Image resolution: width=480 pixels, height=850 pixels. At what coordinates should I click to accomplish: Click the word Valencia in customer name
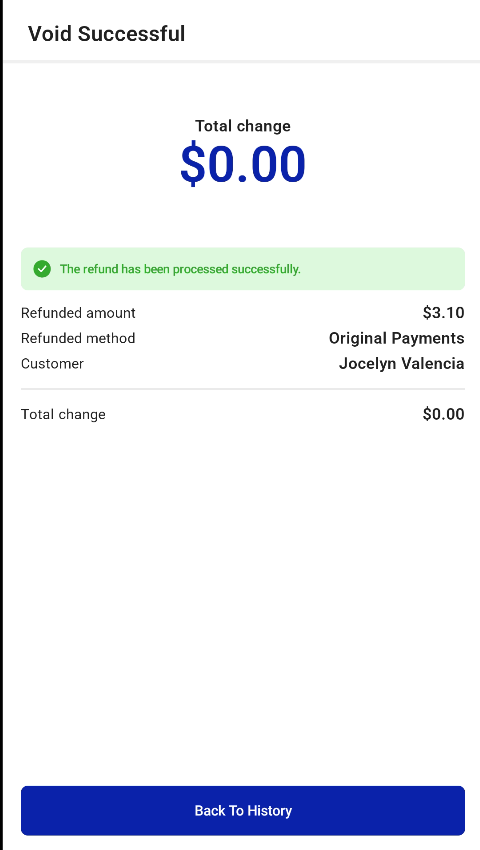coord(432,363)
